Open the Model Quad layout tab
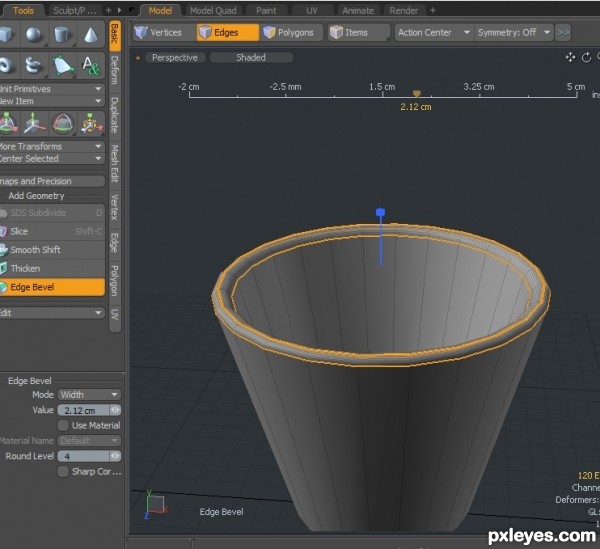Screen dimensions: 600x549 point(213,11)
